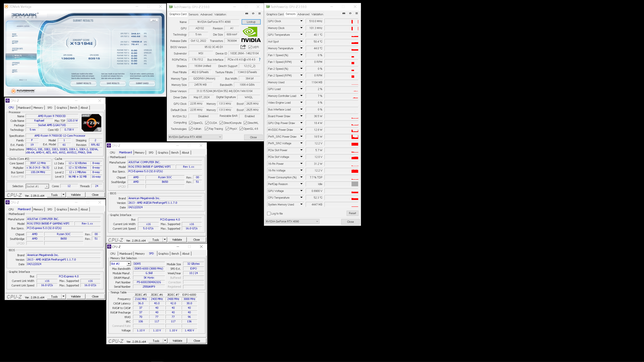Click the Part Number field F5-6000J3040G32G

click(149, 282)
